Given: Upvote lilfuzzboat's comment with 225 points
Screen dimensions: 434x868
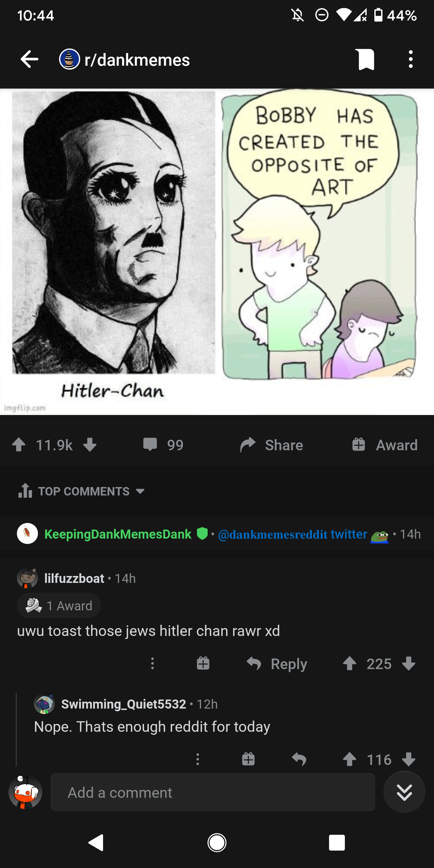Looking at the screenshot, I should click(349, 663).
